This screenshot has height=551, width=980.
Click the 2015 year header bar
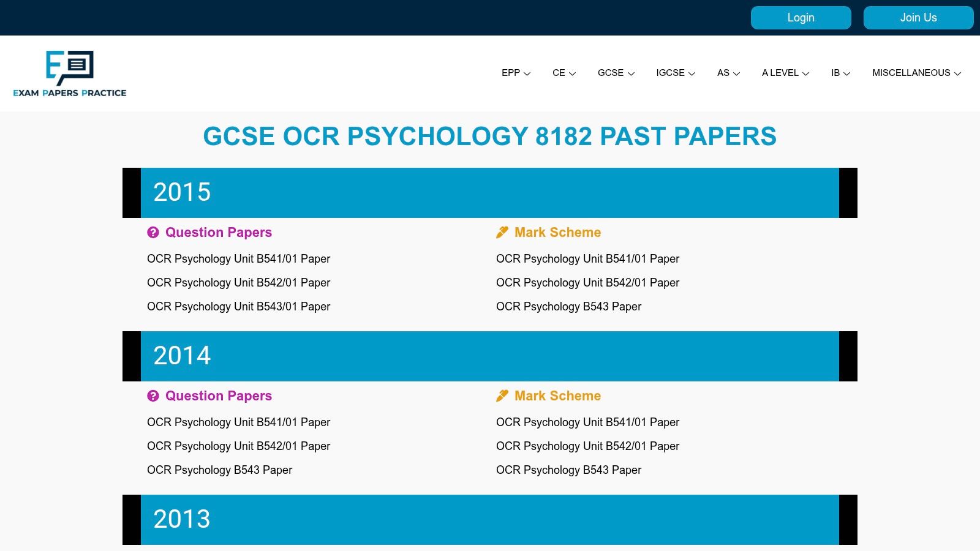490,193
